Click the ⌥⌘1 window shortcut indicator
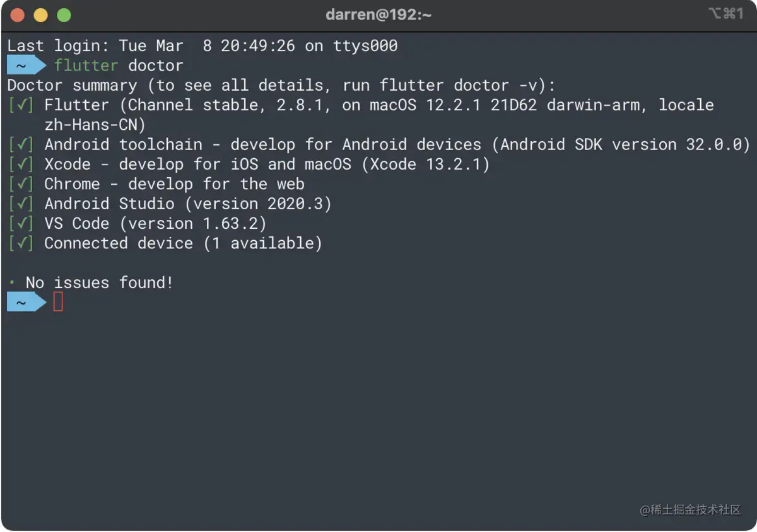The image size is (757, 532). (x=726, y=13)
